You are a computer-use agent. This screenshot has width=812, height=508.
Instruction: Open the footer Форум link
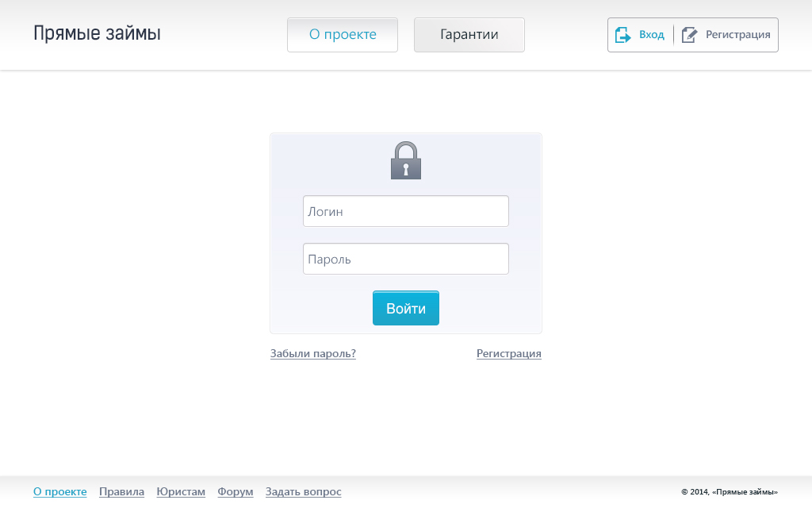coord(235,491)
